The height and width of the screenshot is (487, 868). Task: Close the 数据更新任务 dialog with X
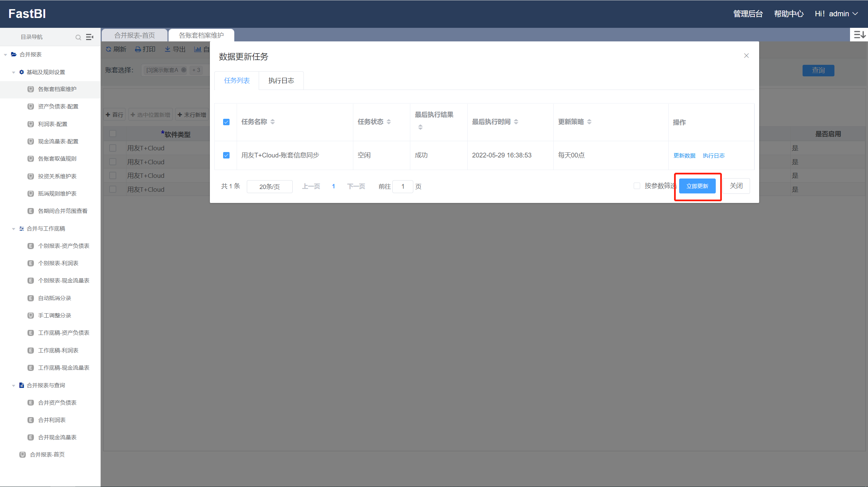coord(746,56)
